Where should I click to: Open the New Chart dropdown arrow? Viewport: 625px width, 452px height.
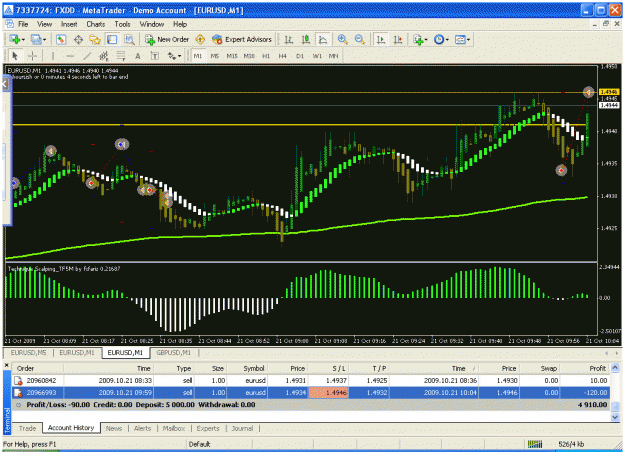[x=23, y=39]
